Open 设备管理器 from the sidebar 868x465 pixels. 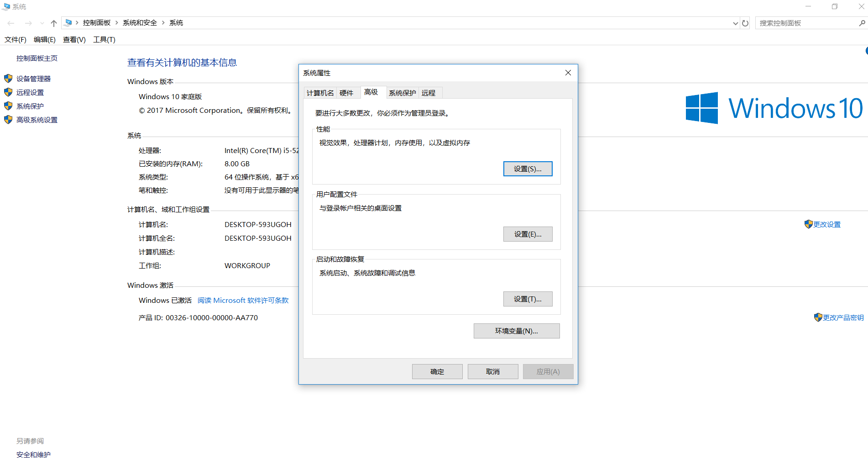click(x=33, y=79)
